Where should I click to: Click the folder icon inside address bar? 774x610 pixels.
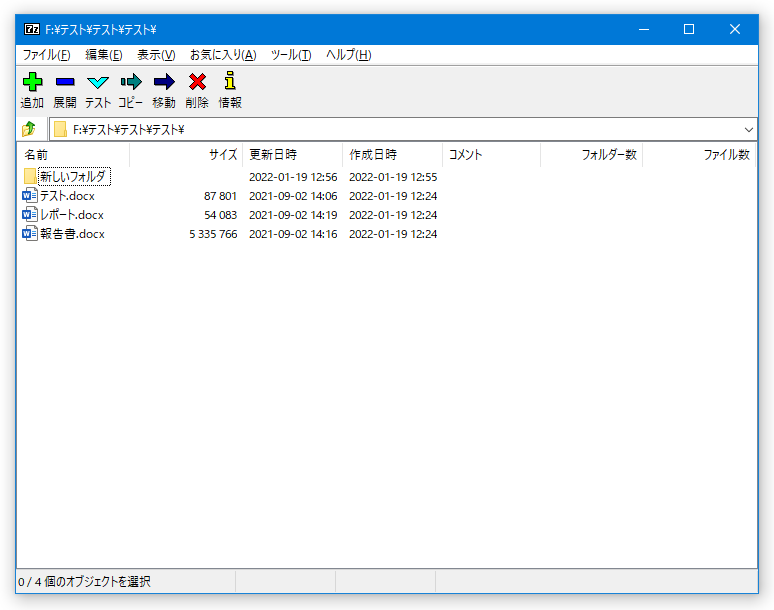click(60, 129)
